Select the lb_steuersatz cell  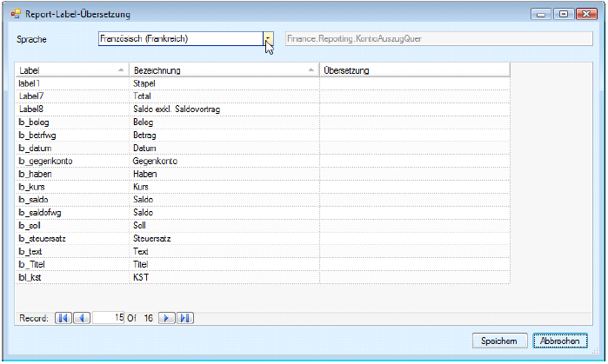[72, 239]
